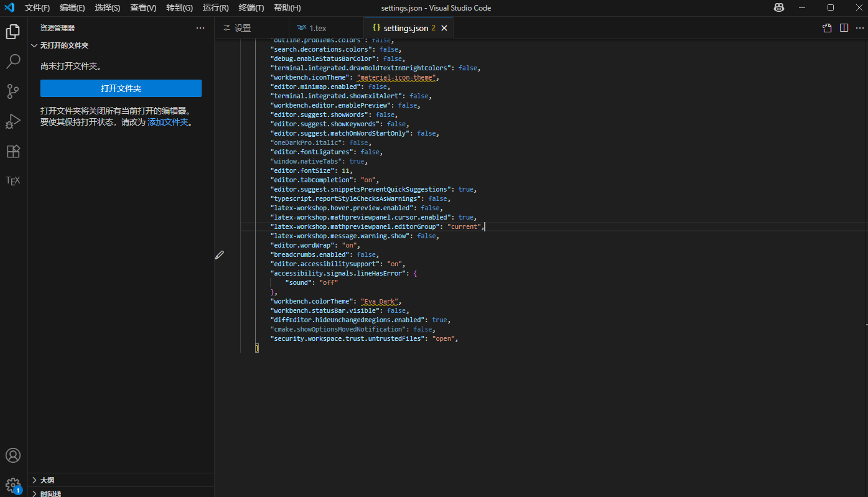Image resolution: width=868 pixels, height=497 pixels.
Task: Open the 转到(G) menu
Action: [x=180, y=8]
